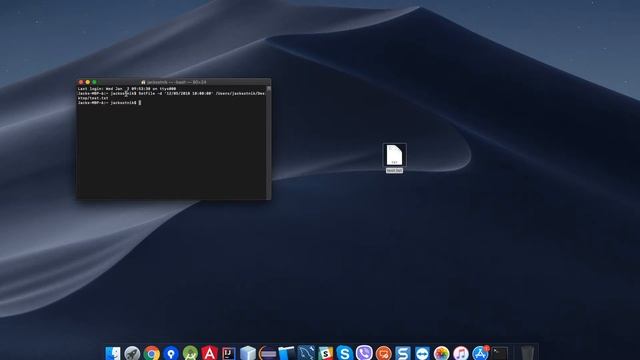Launch the blue square 'S' app in dock
The image size is (640, 360).
coord(402,353)
